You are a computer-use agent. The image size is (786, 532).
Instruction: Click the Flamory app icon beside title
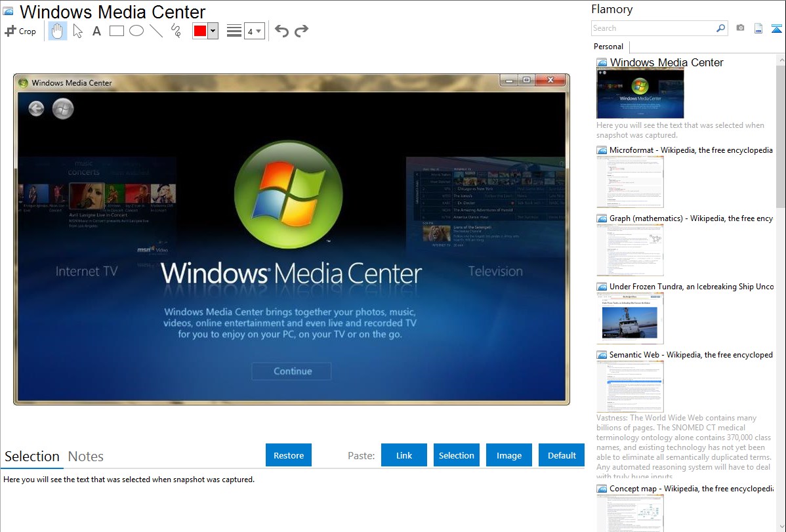point(8,11)
